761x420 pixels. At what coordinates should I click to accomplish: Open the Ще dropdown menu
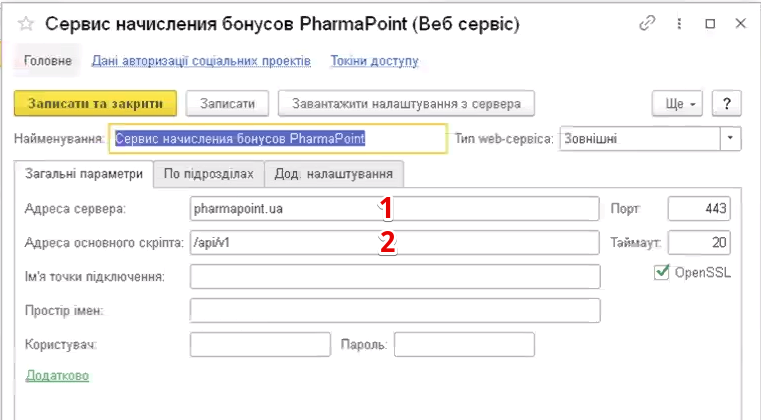pyautogui.click(x=678, y=103)
